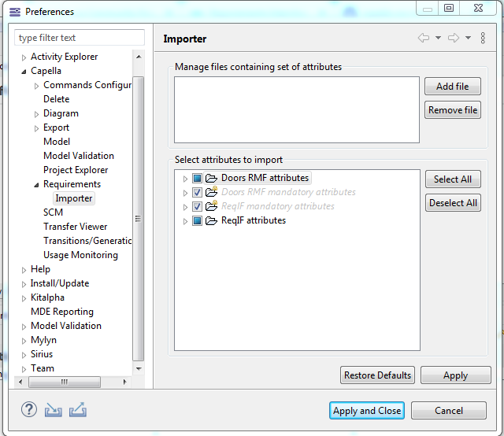Click the ReqIF mandatory attributes folder icon
504x436 pixels.
pyautogui.click(x=211, y=206)
